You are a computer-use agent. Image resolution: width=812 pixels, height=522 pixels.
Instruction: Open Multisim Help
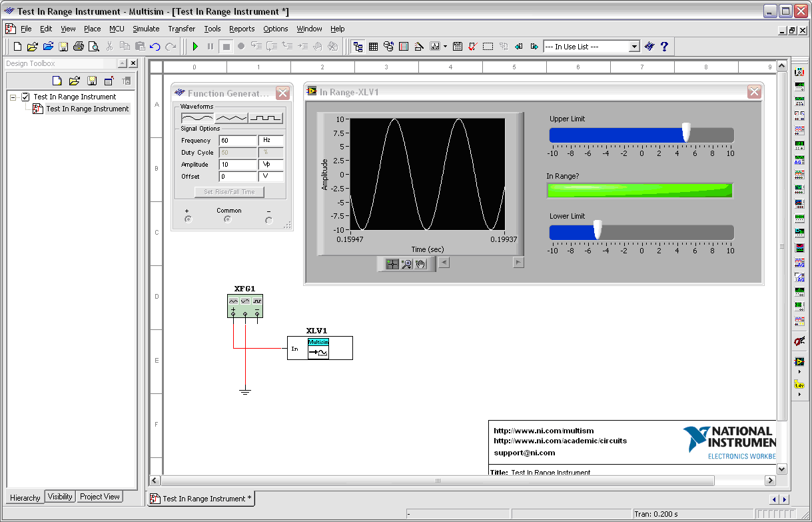coord(664,47)
